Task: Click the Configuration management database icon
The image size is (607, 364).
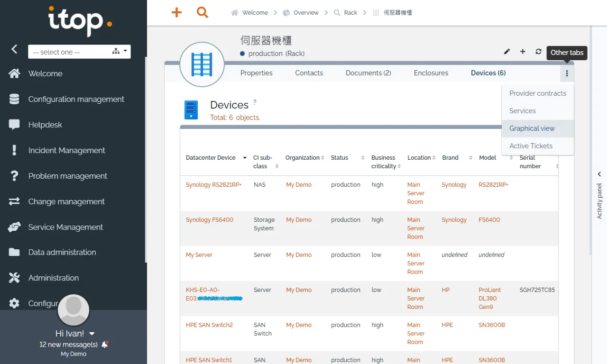Action: (x=14, y=99)
